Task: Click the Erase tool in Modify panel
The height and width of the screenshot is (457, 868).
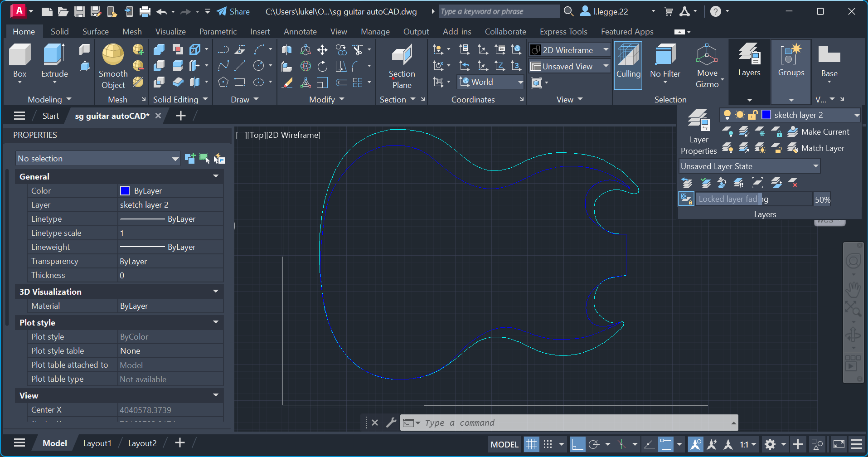Action: click(287, 83)
